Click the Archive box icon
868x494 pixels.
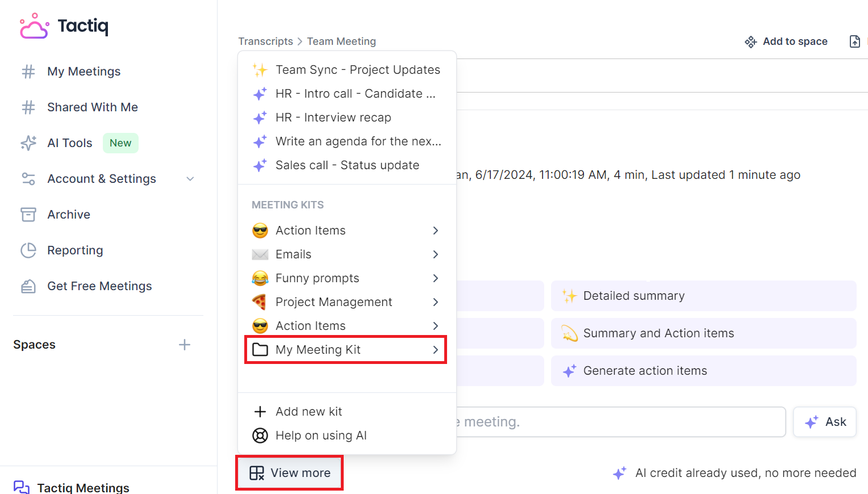(x=28, y=215)
